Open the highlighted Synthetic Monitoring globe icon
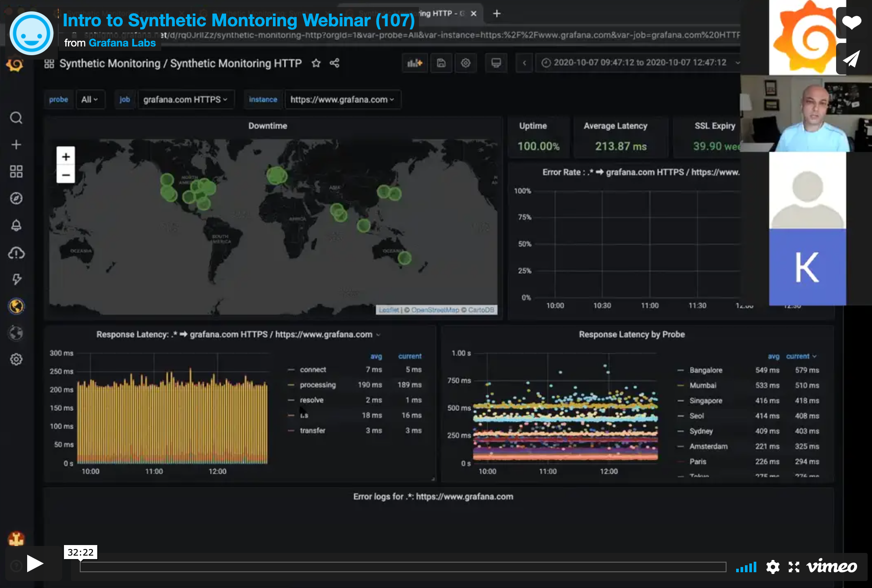The image size is (872, 588). tap(17, 306)
